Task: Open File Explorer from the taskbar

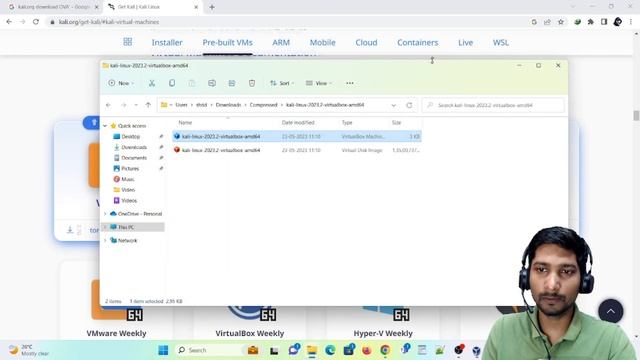Action: coord(312,350)
